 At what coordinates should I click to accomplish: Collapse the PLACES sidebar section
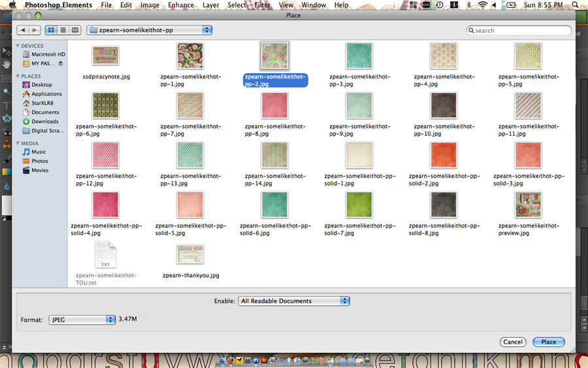point(18,76)
